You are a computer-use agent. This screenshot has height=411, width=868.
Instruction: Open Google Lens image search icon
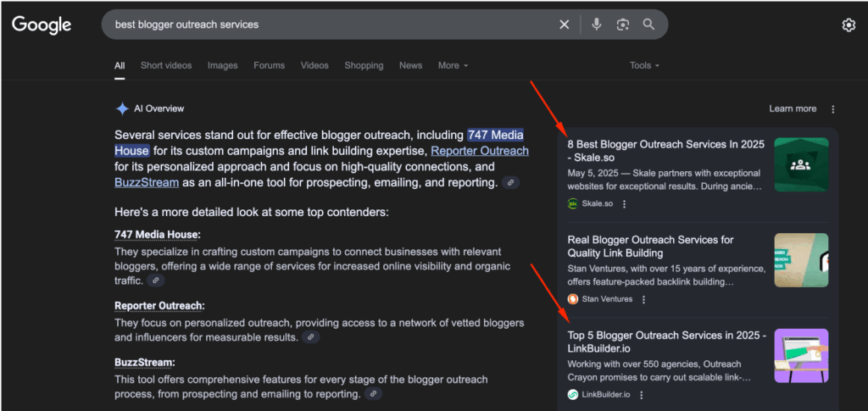tap(623, 25)
